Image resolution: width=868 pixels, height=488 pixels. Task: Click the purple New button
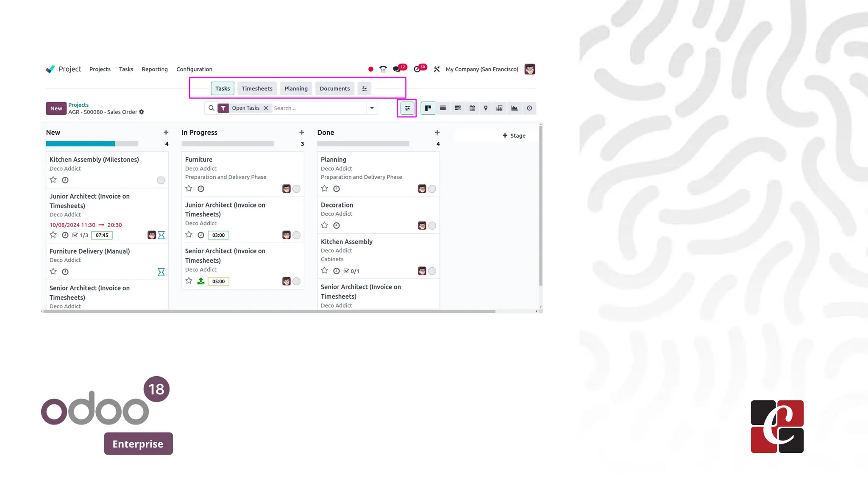coord(56,108)
